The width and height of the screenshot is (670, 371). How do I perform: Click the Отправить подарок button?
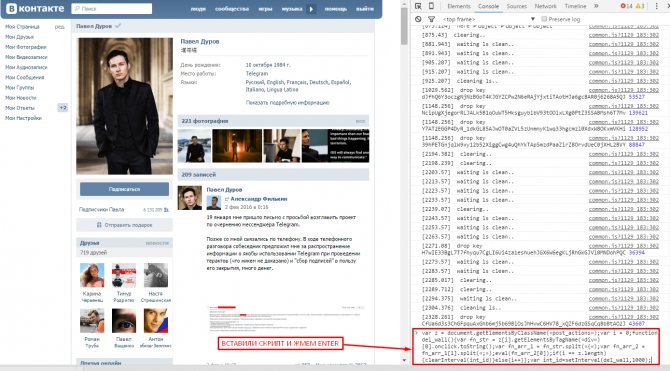tap(124, 225)
